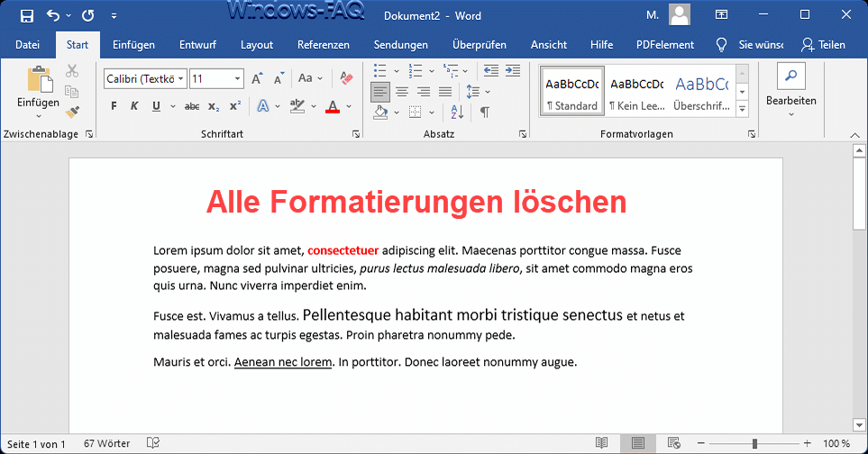868x454 pixels.
Task: Increase paragraph indent
Action: tap(513, 70)
